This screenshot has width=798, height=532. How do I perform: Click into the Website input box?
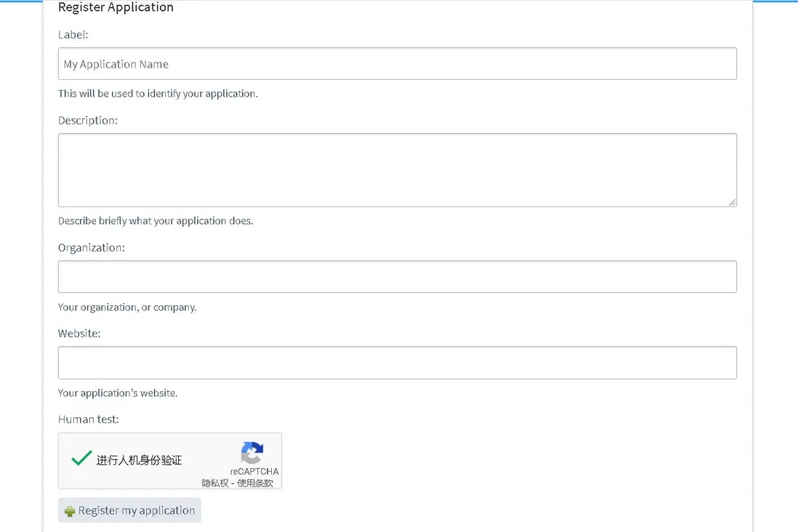click(397, 363)
